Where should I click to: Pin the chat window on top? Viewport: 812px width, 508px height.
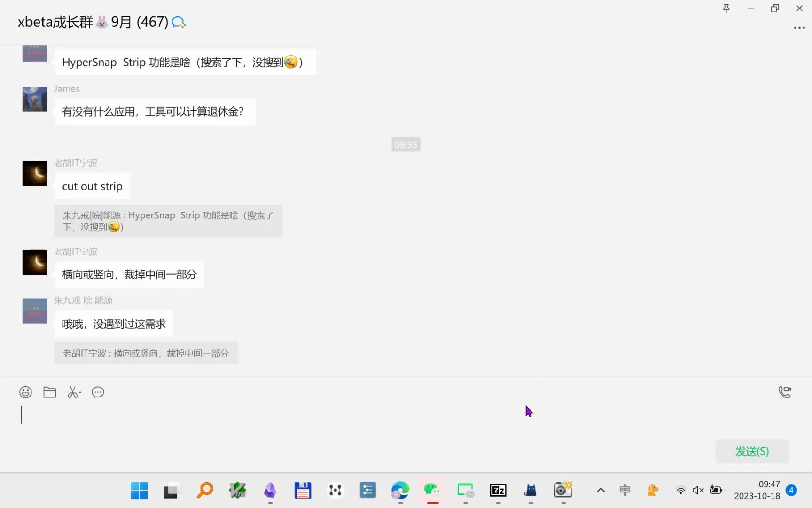coord(726,8)
